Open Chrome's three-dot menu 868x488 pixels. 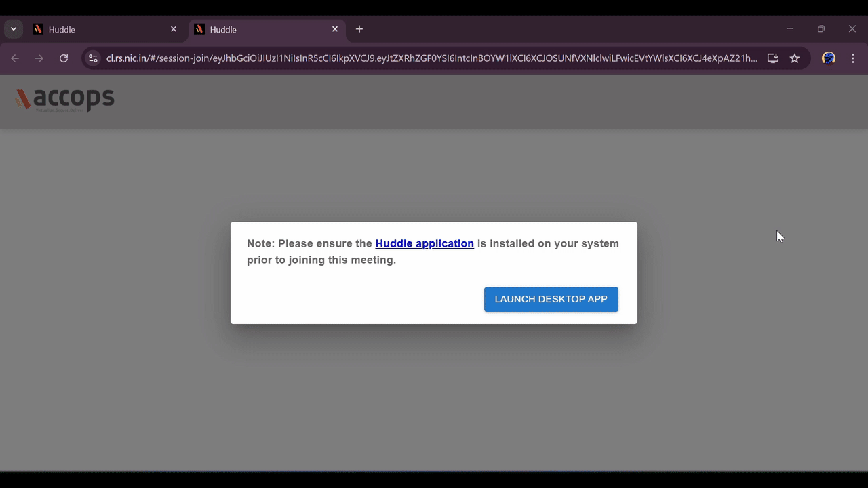coord(853,58)
